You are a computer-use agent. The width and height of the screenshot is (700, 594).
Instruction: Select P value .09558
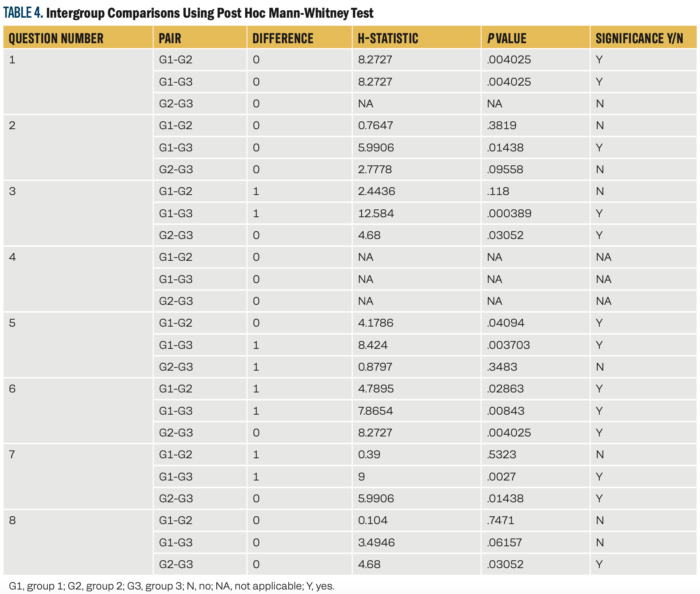[x=505, y=169]
